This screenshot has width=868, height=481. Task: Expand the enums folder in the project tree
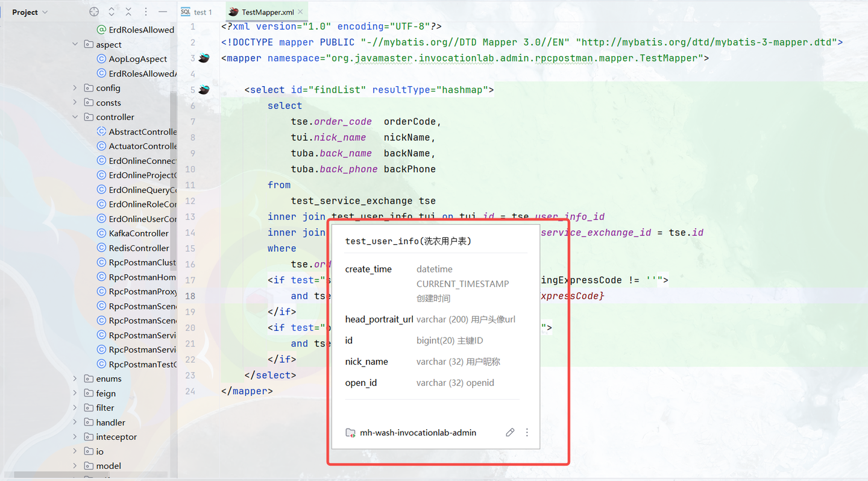pyautogui.click(x=74, y=379)
